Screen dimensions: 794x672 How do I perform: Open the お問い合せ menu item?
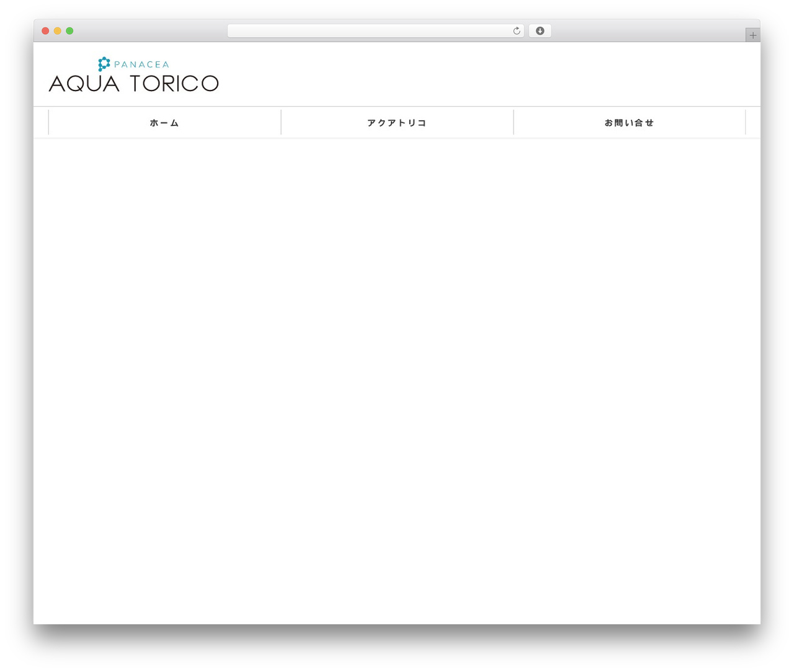pyautogui.click(x=629, y=123)
